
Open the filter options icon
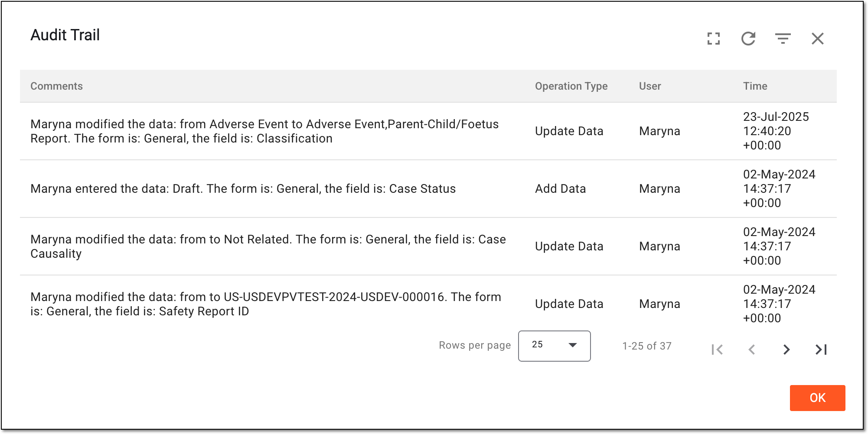coord(783,39)
